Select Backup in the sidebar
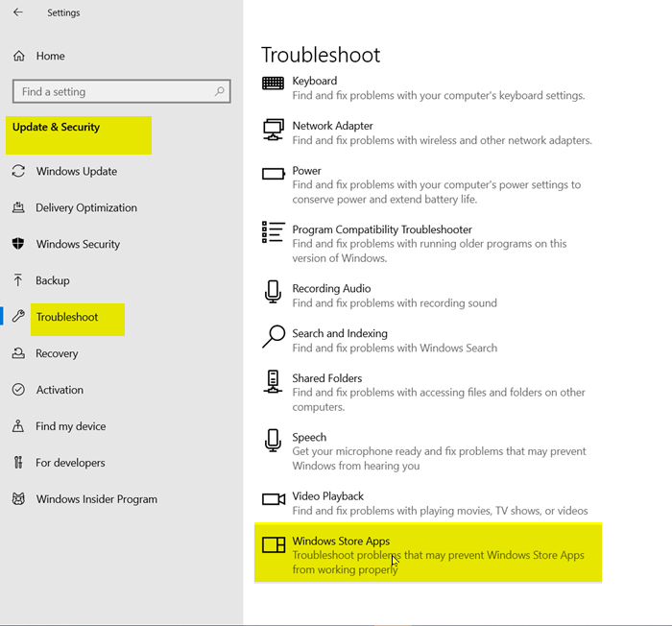Image resolution: width=672 pixels, height=626 pixels. tap(52, 280)
